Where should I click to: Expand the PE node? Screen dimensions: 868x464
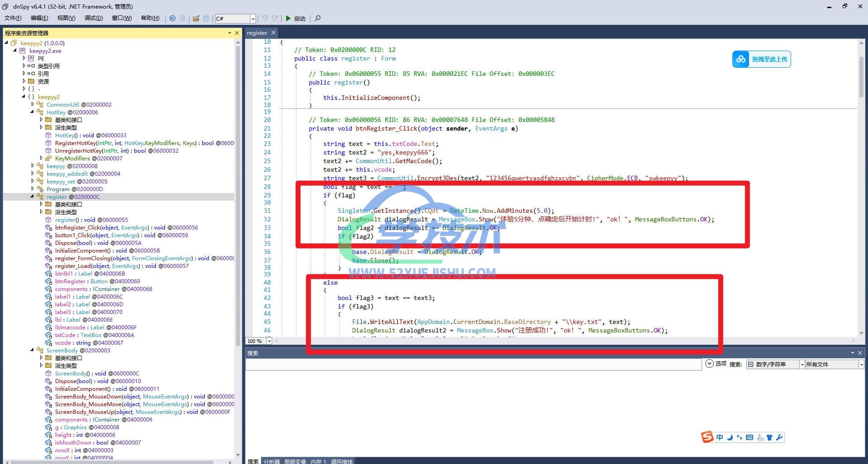point(24,58)
